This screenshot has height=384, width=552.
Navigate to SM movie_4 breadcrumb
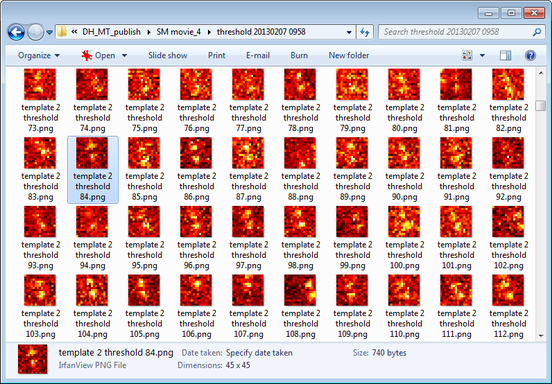(178, 32)
